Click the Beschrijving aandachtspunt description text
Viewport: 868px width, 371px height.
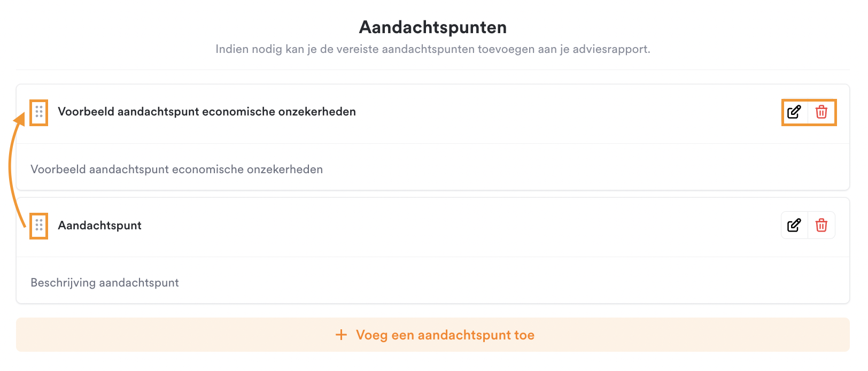(105, 283)
